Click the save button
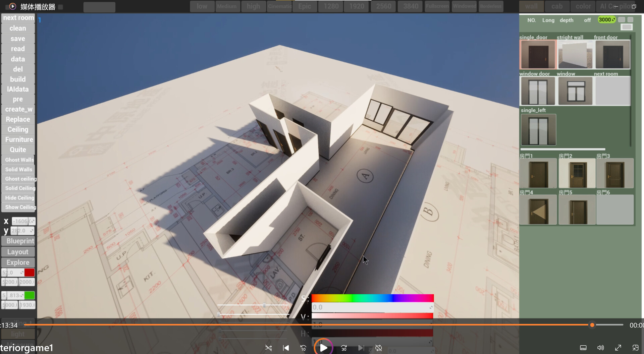 tap(17, 38)
